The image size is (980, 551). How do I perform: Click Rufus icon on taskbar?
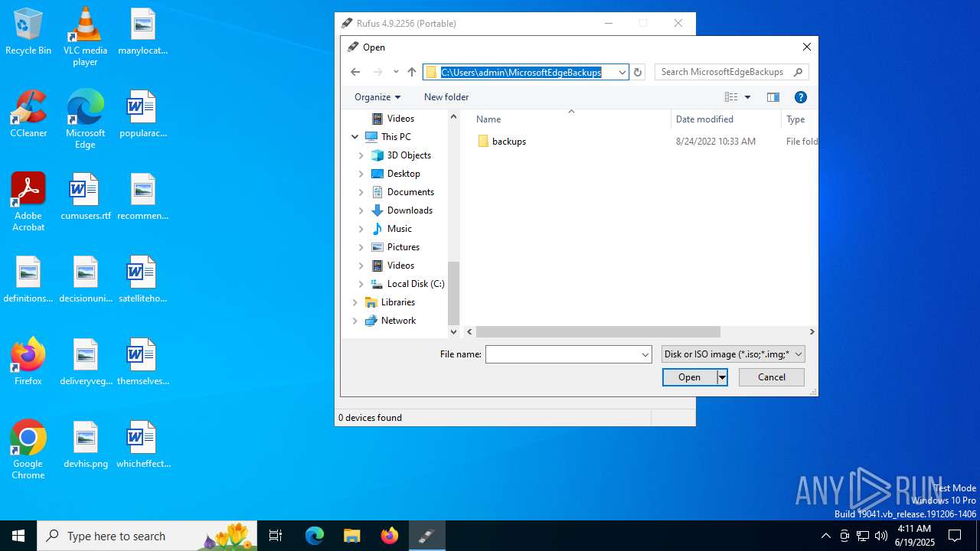426,536
